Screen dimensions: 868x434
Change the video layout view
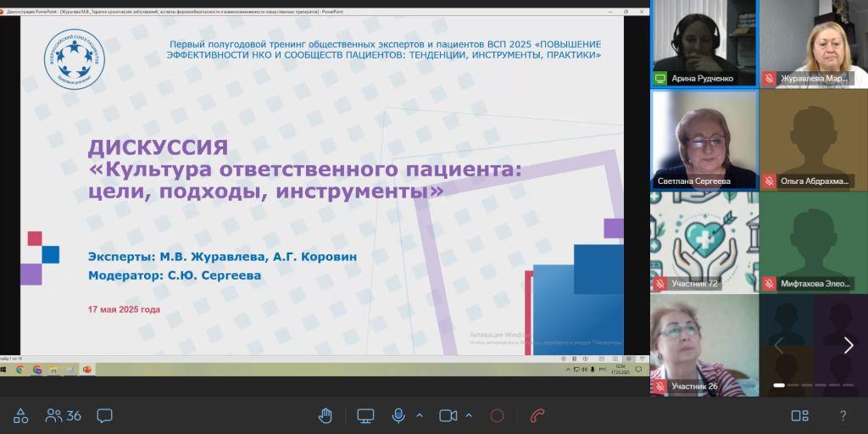point(799,415)
